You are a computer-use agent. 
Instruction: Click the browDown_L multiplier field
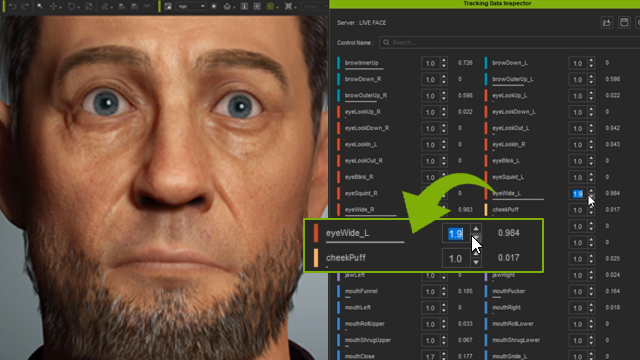pos(578,63)
